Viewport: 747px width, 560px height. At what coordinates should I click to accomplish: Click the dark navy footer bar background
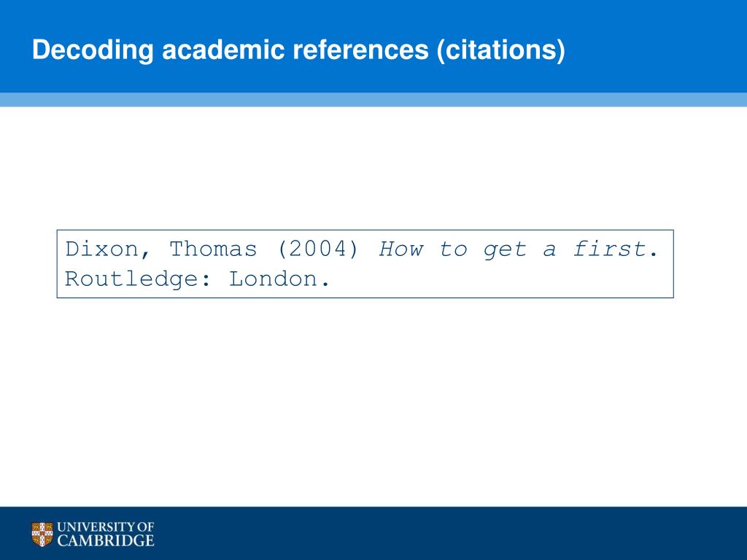click(429, 533)
